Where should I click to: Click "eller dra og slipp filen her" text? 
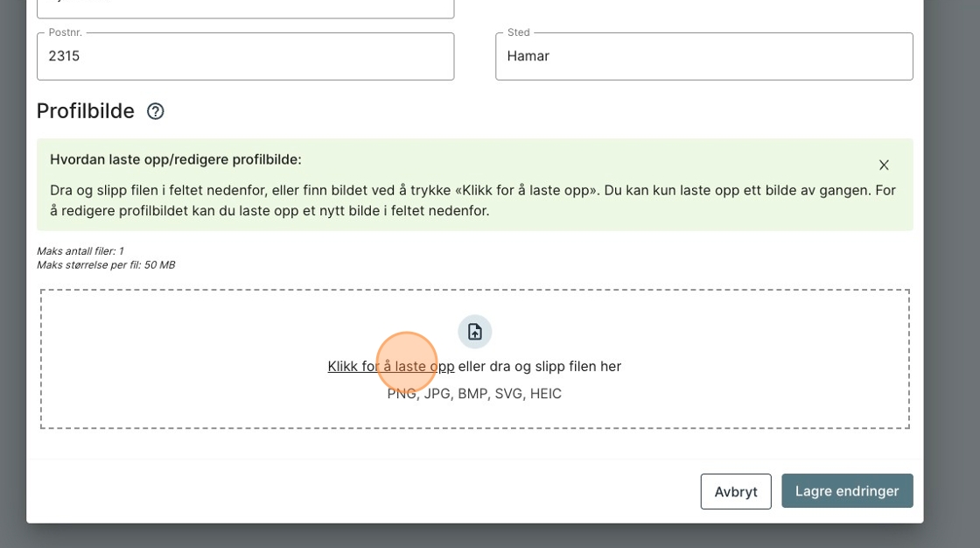click(x=540, y=366)
